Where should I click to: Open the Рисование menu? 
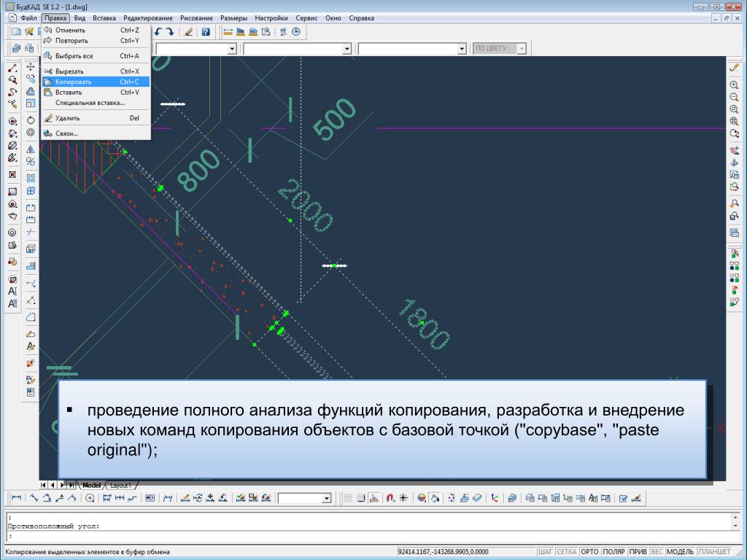[x=196, y=18]
